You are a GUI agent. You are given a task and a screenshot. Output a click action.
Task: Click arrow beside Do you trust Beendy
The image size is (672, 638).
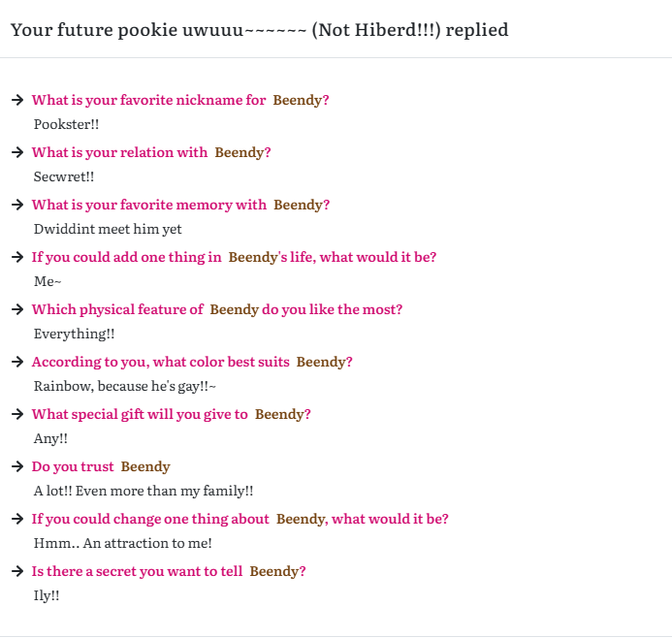tap(17, 466)
